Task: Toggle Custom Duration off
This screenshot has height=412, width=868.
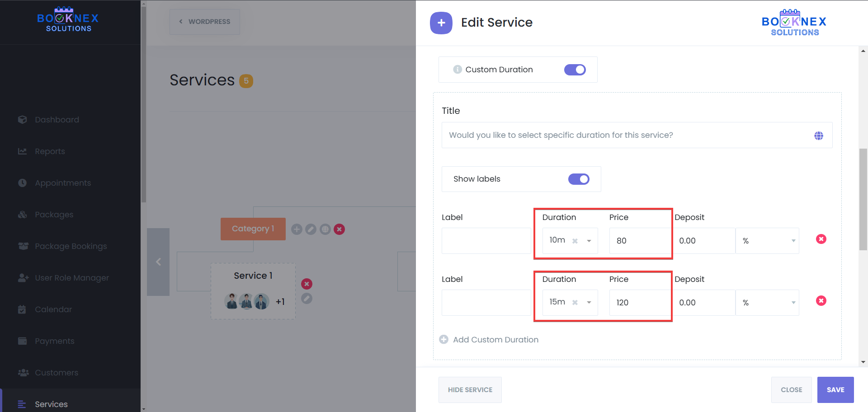Action: click(x=575, y=70)
